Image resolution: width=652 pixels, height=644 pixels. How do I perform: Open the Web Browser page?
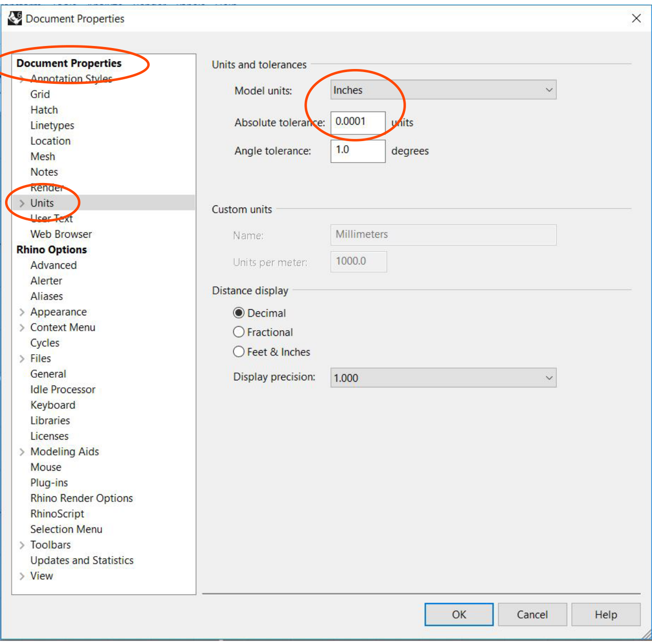tap(61, 234)
